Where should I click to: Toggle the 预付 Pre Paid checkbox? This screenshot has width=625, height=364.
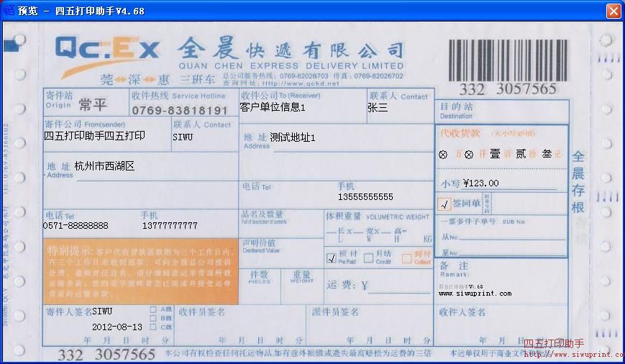pyautogui.click(x=332, y=258)
